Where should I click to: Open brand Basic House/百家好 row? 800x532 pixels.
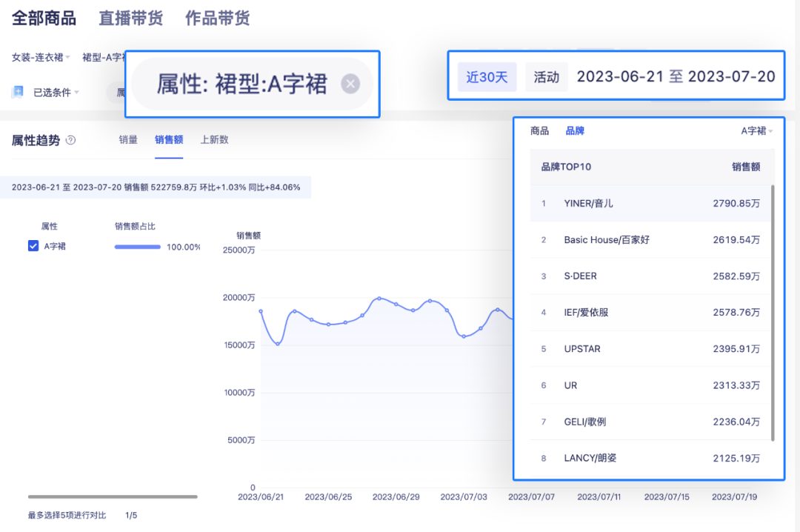(x=650, y=239)
